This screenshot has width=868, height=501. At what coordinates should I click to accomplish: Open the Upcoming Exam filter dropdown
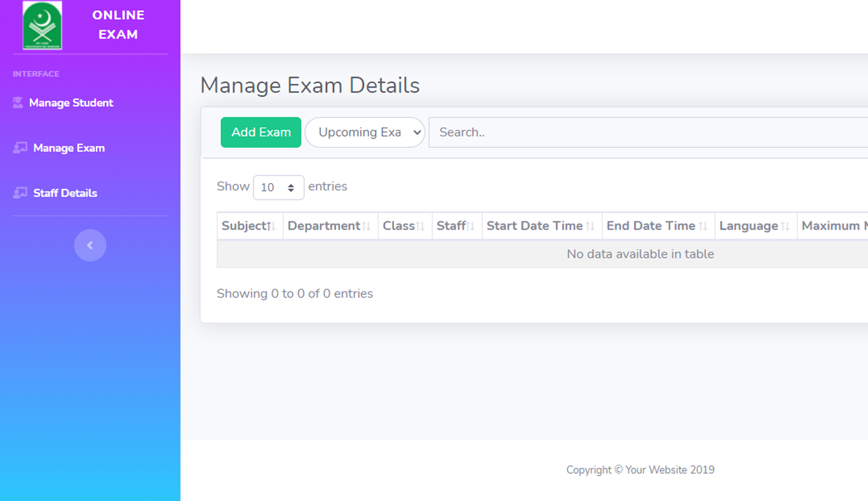point(365,132)
